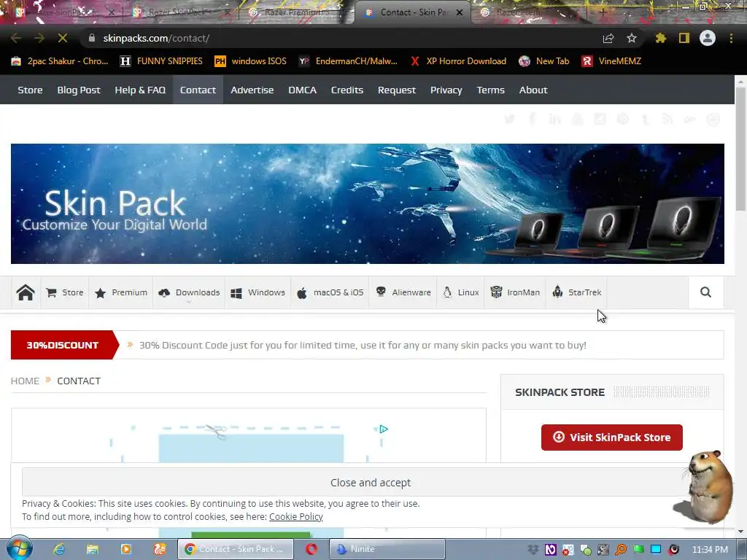Image resolution: width=747 pixels, height=560 pixels.
Task: Open the Chrome profile avatar
Action: pos(708,38)
